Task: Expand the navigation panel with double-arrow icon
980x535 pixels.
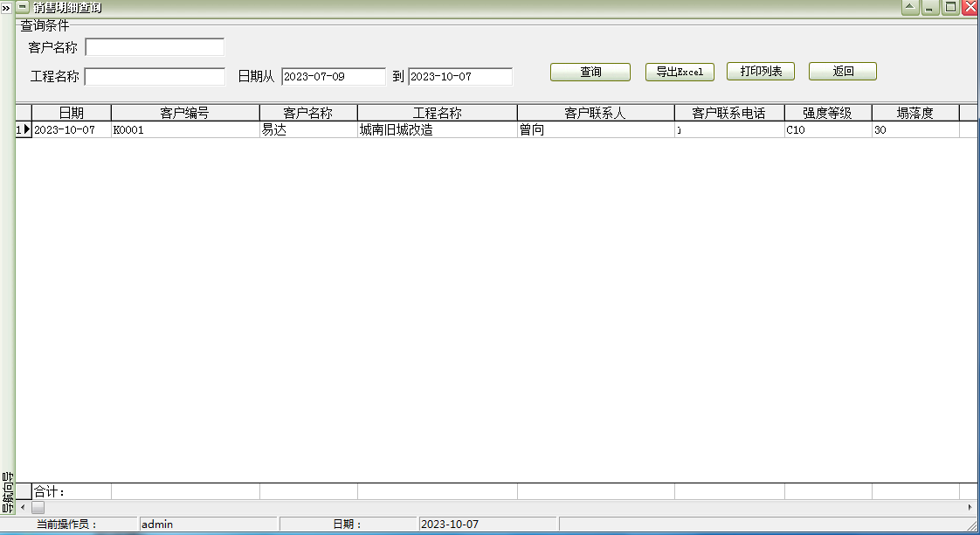Action: (x=6, y=7)
